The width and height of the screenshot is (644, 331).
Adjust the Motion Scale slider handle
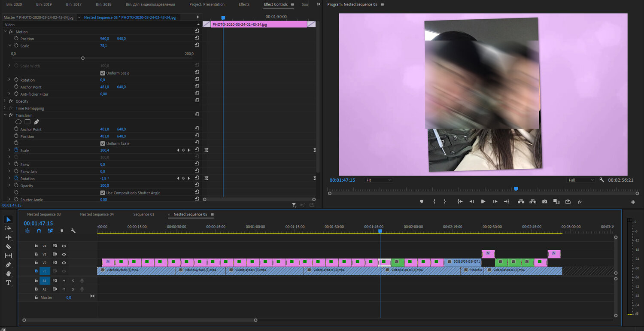coord(83,58)
